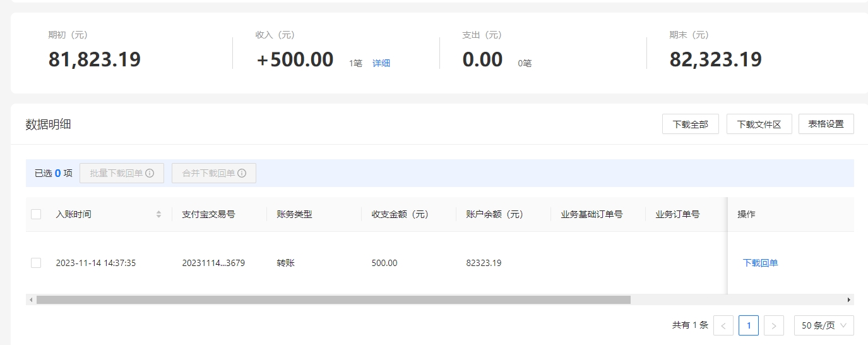868x345 pixels.
Task: Click the 1笔 income count label
Action: point(355,63)
